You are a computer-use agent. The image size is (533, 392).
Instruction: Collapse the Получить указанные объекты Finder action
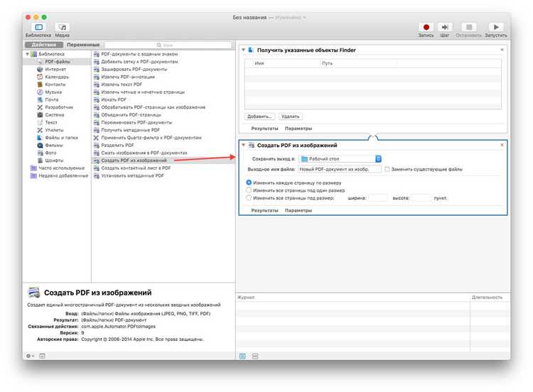(x=243, y=50)
